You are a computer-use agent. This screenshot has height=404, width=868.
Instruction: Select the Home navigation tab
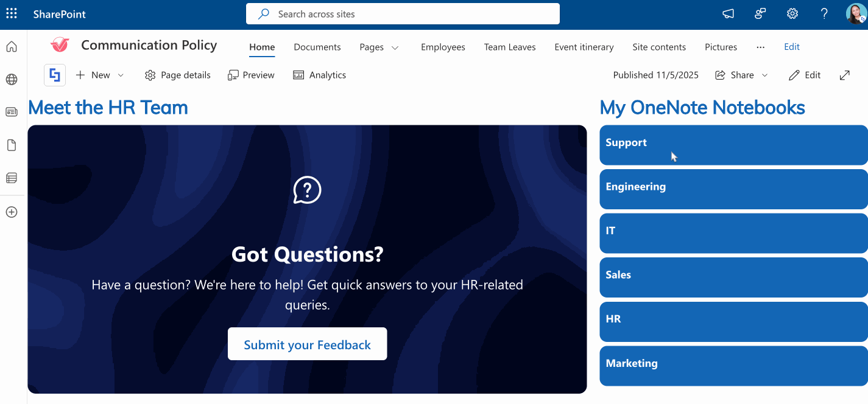coord(262,47)
